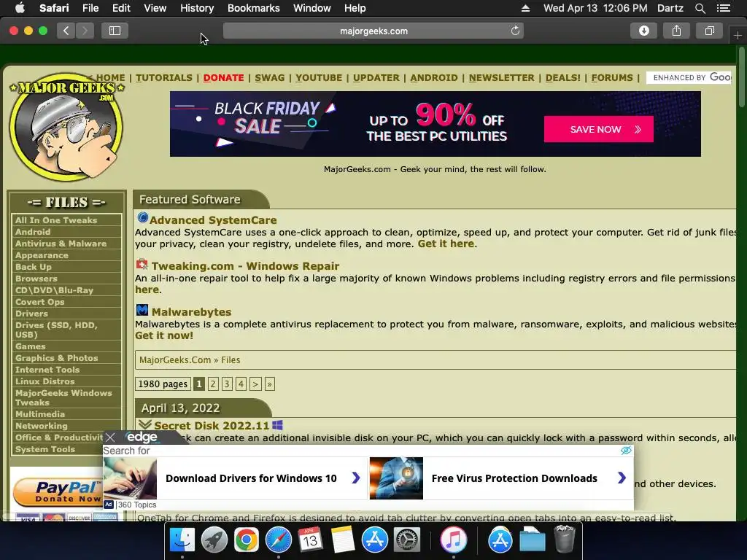Go to page 4 of files
Screen dimensions: 747x560
point(241,384)
